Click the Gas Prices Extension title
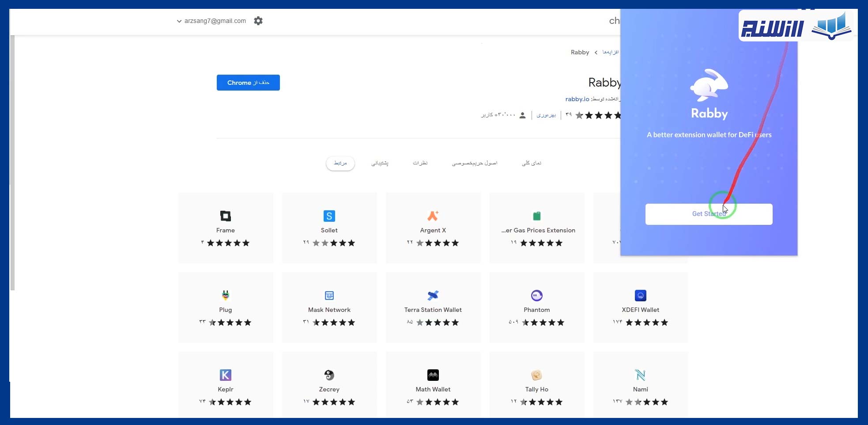868x425 pixels. coord(538,230)
